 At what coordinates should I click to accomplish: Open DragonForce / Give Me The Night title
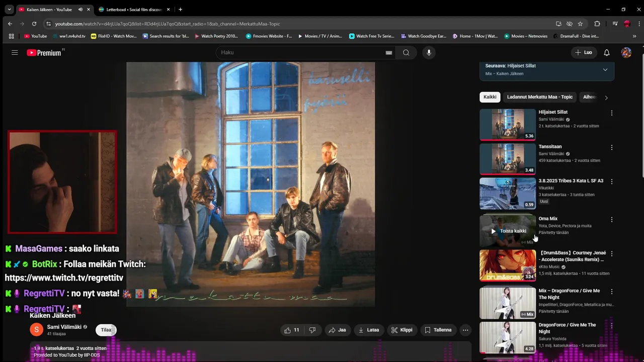click(567, 328)
